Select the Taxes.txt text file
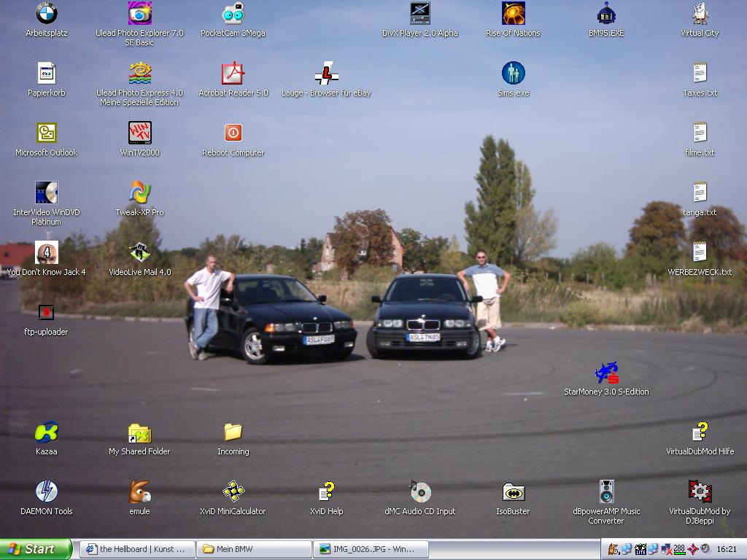747x560 pixels. [700, 74]
